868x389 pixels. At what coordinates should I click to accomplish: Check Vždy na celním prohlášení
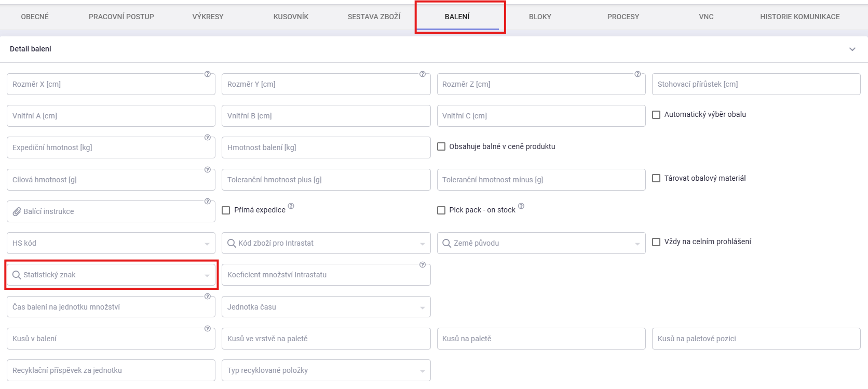pos(656,242)
